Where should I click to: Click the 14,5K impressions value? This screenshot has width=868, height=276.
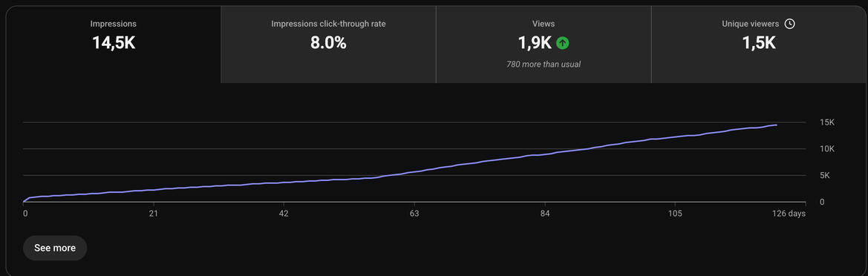(114, 43)
